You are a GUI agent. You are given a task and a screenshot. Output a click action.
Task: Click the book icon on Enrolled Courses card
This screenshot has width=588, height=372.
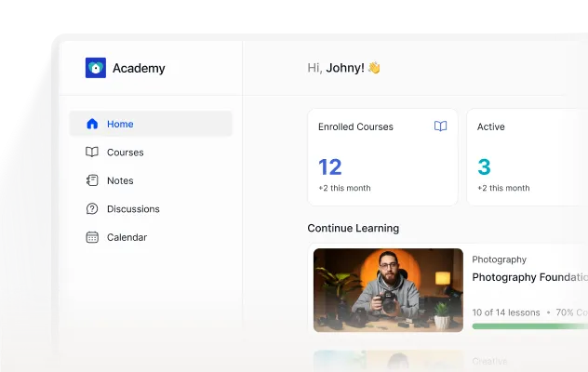click(x=441, y=126)
